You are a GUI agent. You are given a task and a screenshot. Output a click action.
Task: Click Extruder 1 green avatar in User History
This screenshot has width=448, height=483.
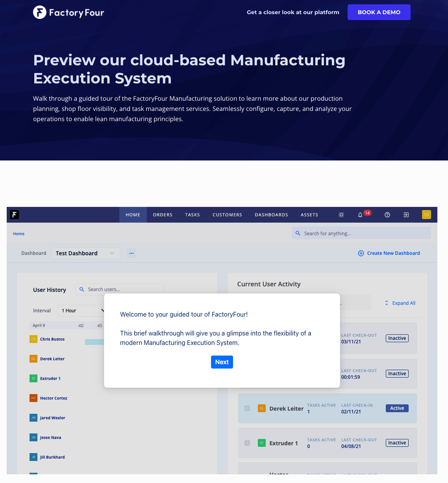pos(33,378)
